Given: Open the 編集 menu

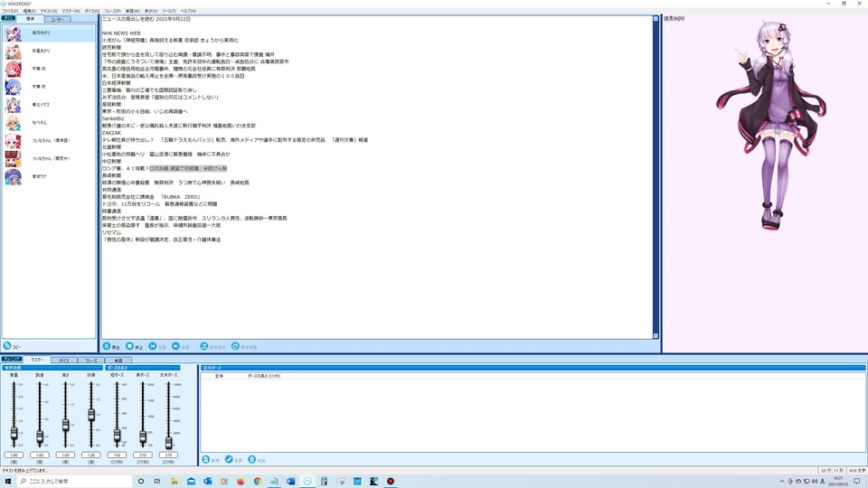Looking at the screenshot, I should pos(29,11).
